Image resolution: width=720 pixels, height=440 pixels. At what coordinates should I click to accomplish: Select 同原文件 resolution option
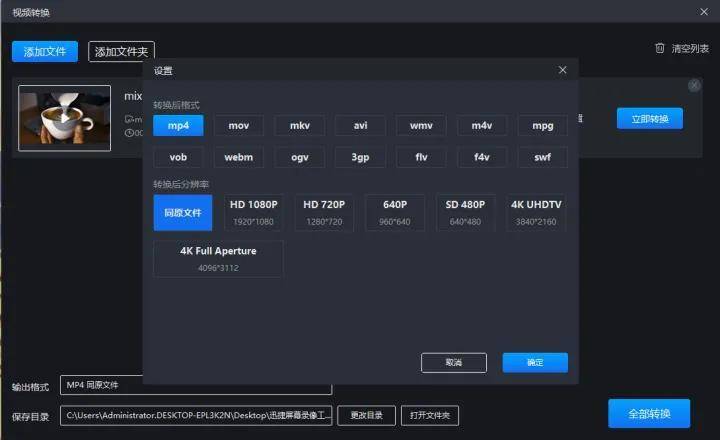183,212
